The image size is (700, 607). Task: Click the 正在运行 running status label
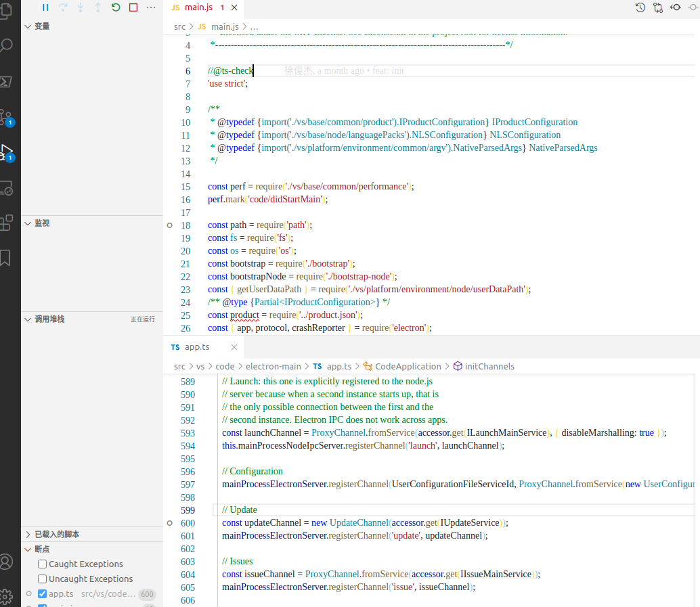point(143,319)
